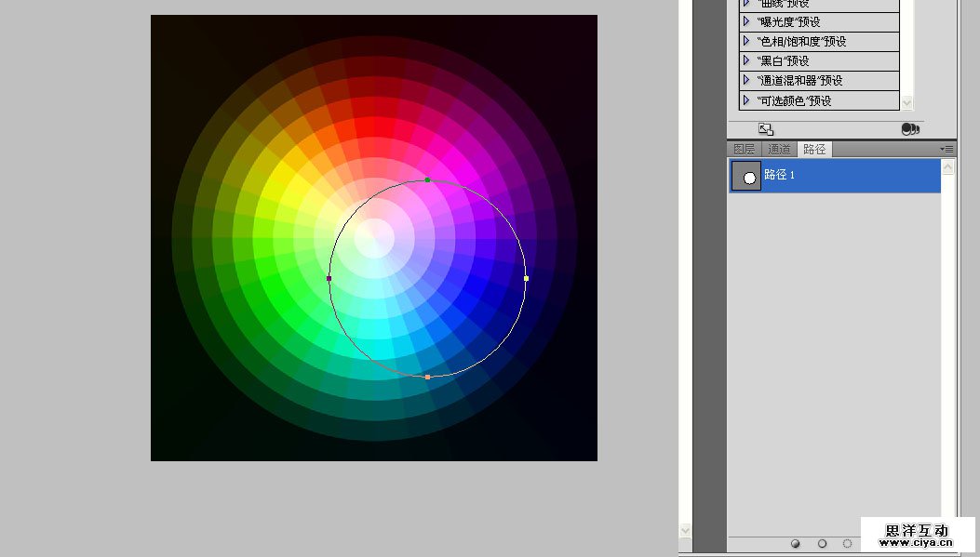Screen dimensions: 980x557
Task: Click expanded view icon in Adjustments panel
Action: point(765,129)
